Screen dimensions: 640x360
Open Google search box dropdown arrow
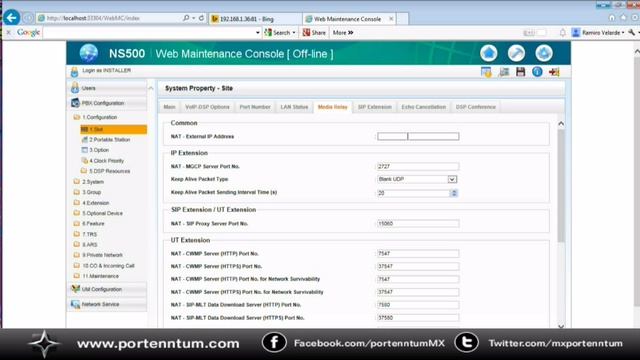click(x=258, y=33)
